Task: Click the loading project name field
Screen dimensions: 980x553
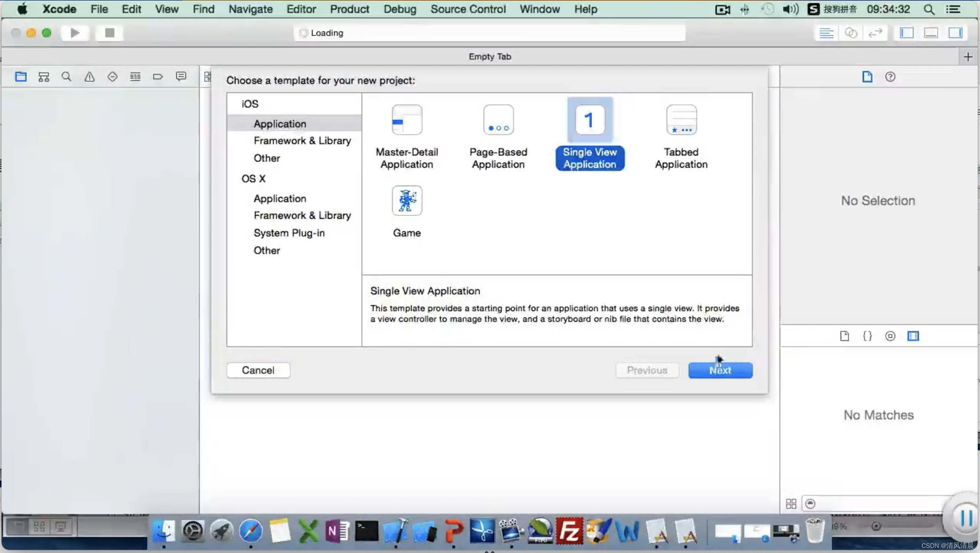Action: (489, 32)
